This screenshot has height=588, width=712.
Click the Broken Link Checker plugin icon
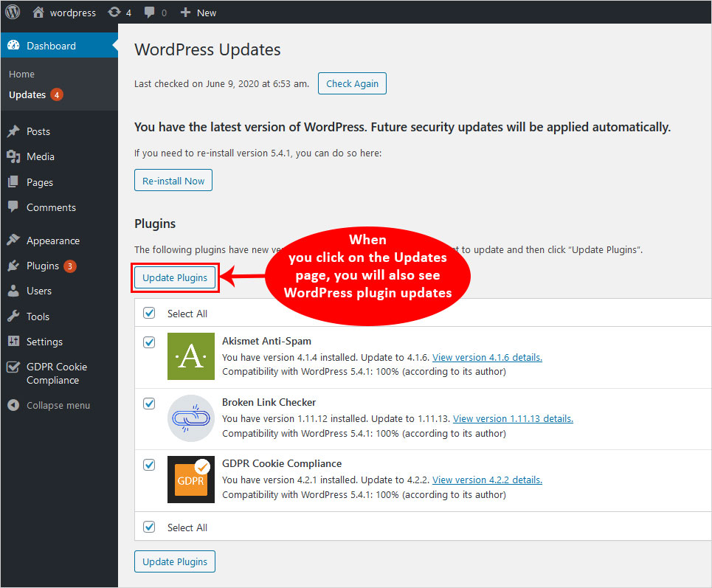(190, 418)
